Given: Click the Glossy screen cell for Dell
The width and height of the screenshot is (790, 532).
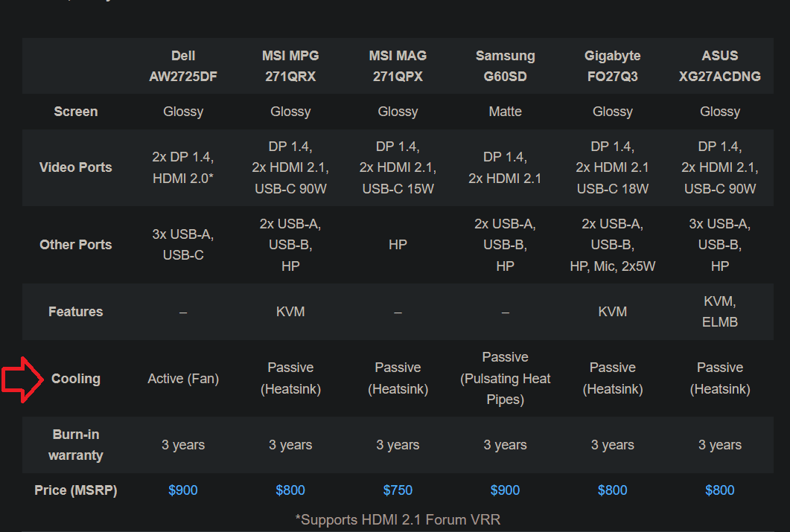Looking at the screenshot, I should click(x=183, y=111).
